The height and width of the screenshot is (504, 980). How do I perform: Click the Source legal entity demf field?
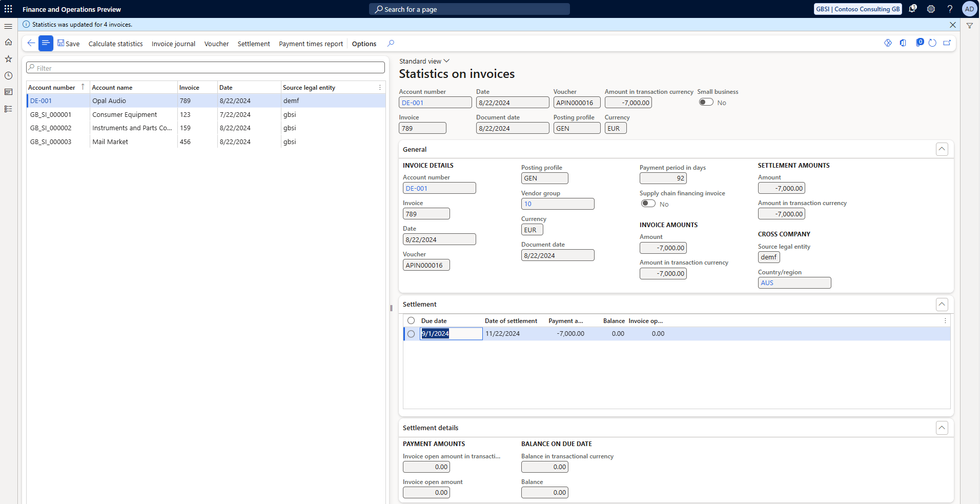769,257
